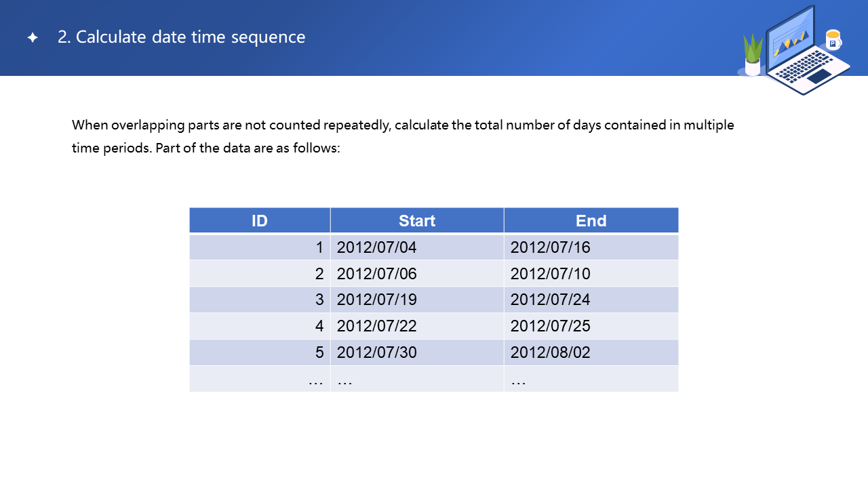Click the paragraph describing overlapping parts
Viewport: 868px width, 488px height.
pyautogui.click(x=403, y=136)
